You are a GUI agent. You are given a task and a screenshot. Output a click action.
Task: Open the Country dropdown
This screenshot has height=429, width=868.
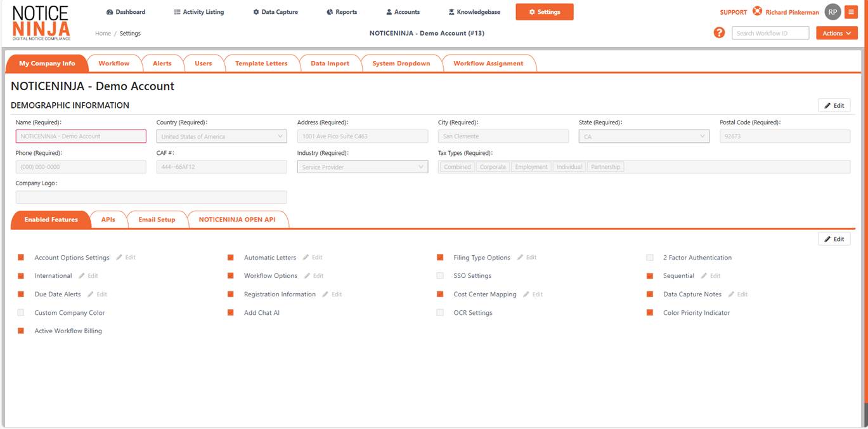coord(221,136)
